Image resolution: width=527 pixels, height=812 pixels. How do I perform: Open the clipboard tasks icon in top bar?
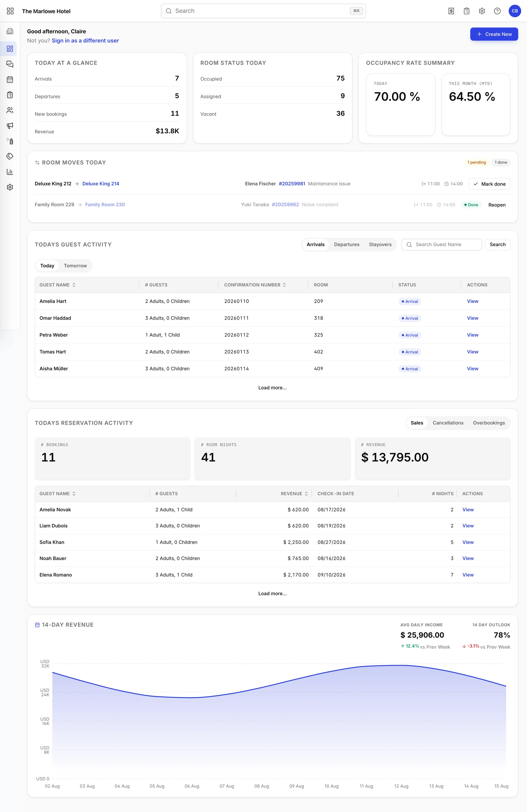(466, 11)
